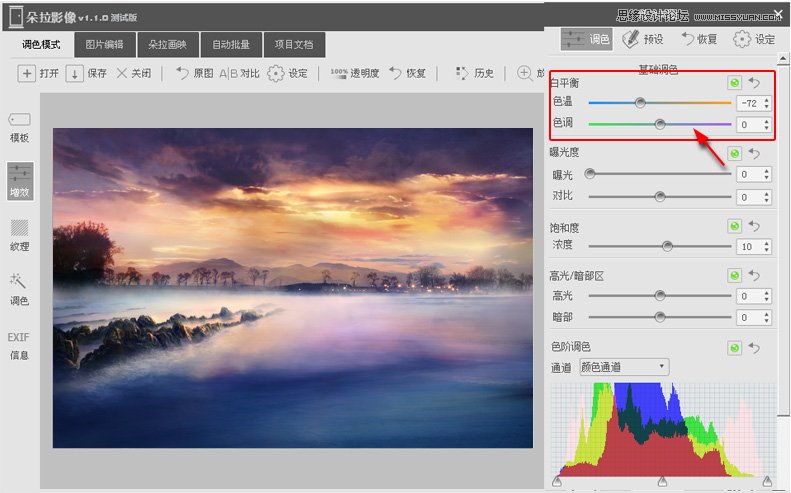Switch to 朵拉画映 tab
Screen dimensions: 791x493
pos(168,44)
